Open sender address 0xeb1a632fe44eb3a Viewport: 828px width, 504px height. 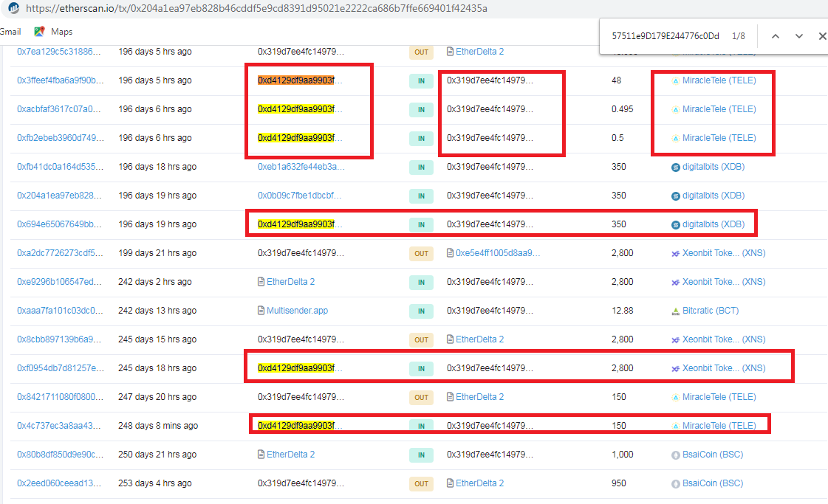click(x=301, y=167)
